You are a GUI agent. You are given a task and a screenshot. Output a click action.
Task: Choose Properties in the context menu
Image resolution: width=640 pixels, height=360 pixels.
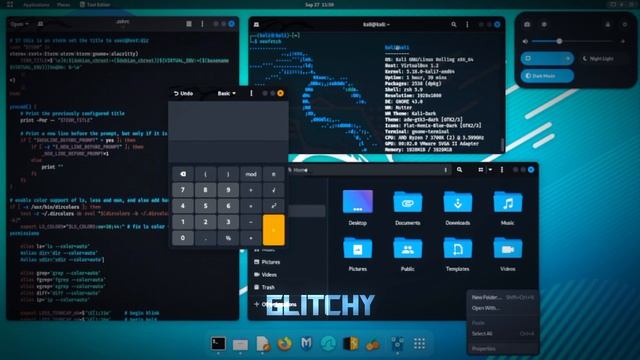point(484,349)
